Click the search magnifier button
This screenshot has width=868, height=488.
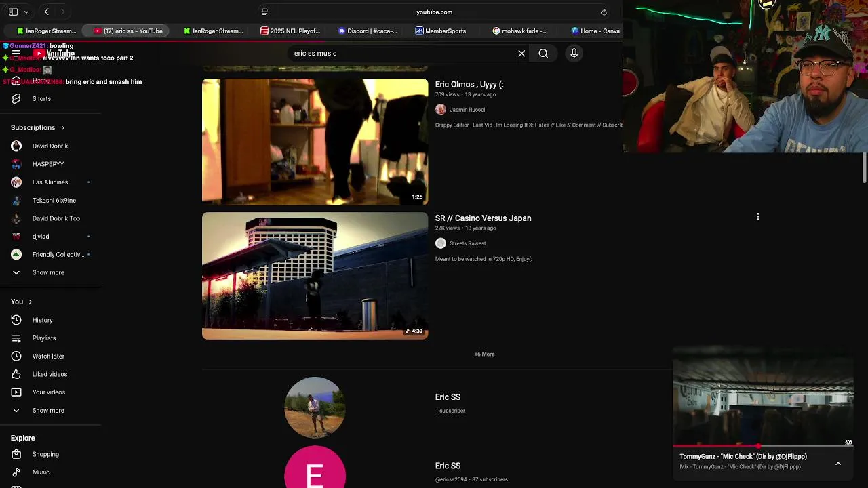tap(543, 53)
